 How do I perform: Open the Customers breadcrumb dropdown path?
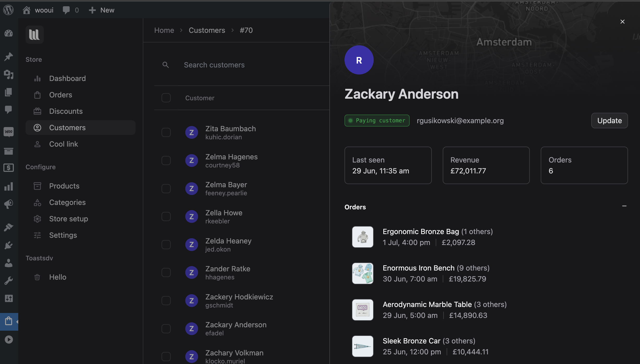pyautogui.click(x=207, y=30)
